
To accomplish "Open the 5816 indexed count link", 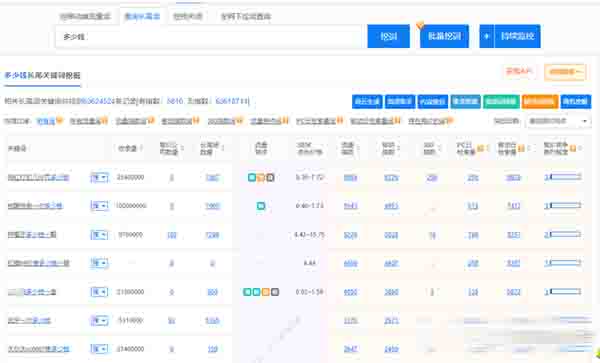I will (175, 101).
